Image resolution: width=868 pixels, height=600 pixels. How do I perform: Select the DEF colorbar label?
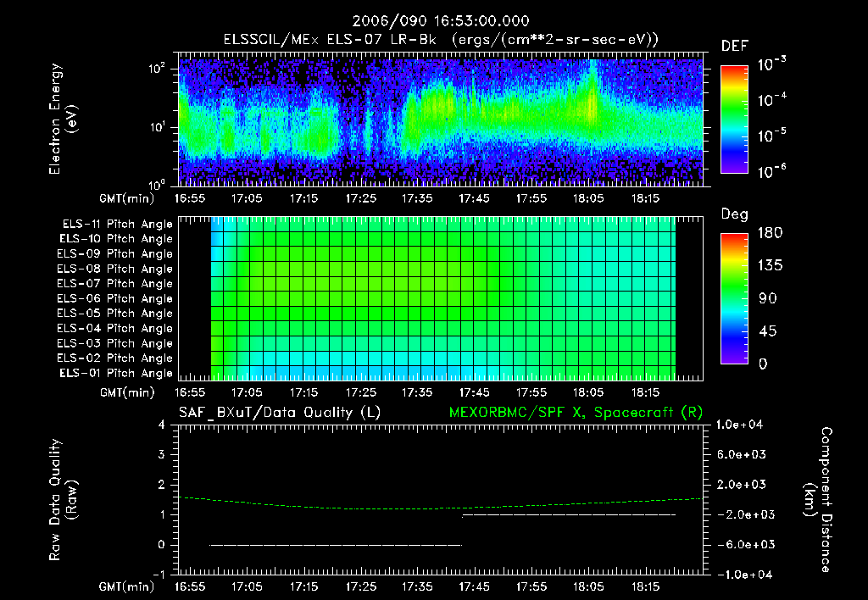pos(735,46)
